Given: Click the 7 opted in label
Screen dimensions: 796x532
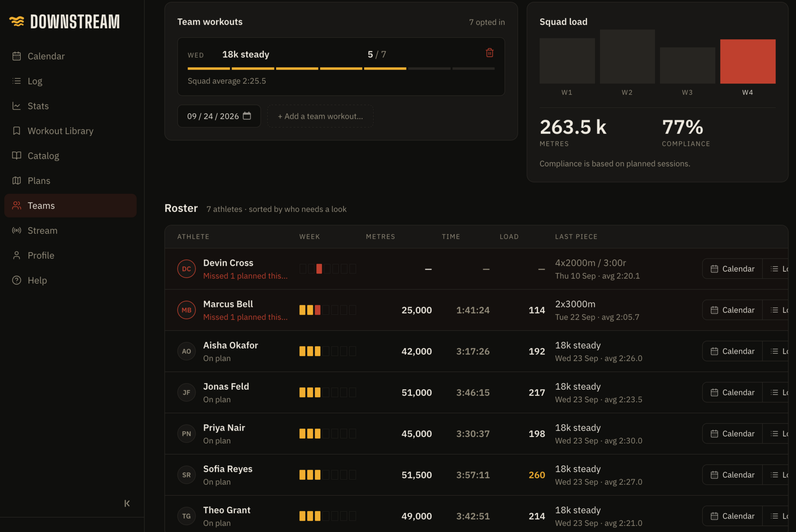Looking at the screenshot, I should (x=487, y=22).
